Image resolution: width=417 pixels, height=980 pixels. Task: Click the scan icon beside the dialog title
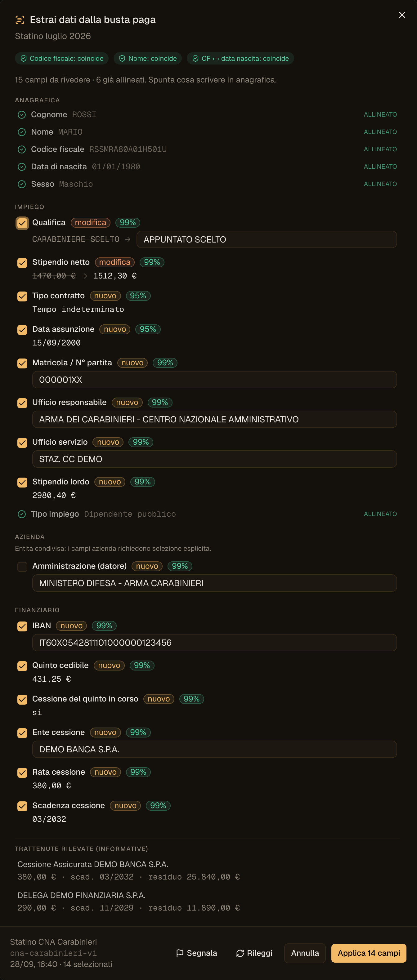20,20
